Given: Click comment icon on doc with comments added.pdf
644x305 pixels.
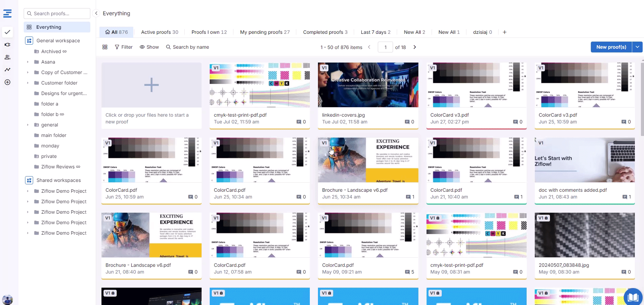Looking at the screenshot, I should pyautogui.click(x=625, y=197).
